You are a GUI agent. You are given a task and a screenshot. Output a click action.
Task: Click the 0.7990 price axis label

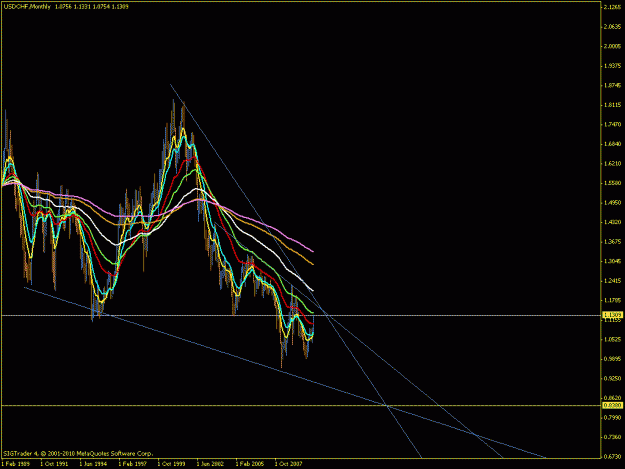pos(613,417)
